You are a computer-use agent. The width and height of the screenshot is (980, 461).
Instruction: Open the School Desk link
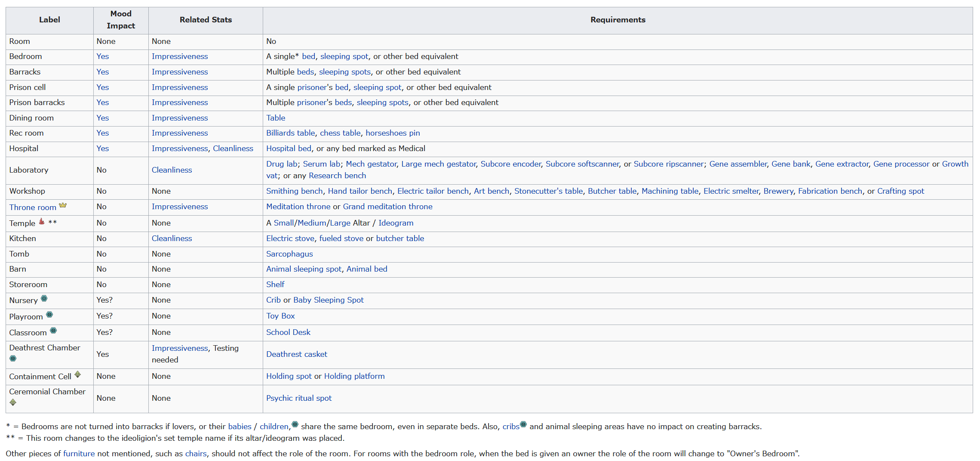point(288,332)
